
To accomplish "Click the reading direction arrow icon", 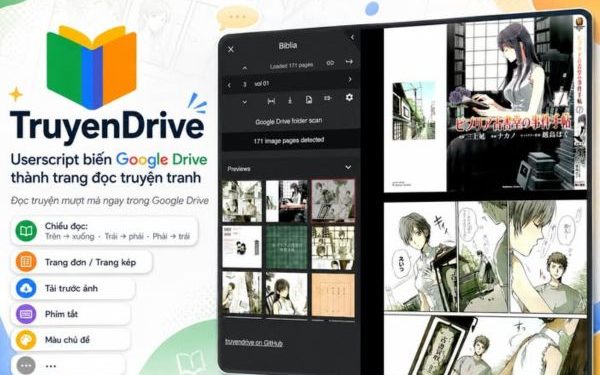I will [x=349, y=61].
